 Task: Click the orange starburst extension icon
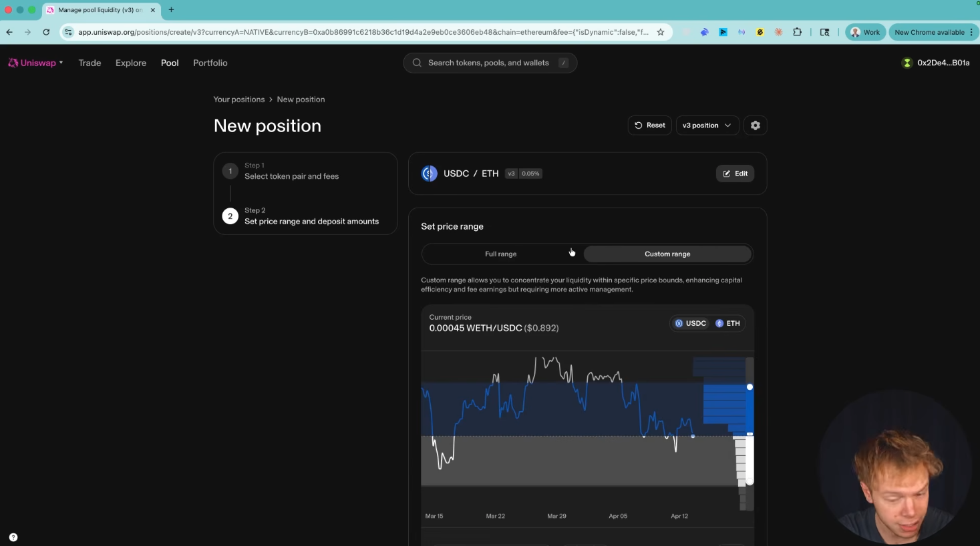(778, 32)
